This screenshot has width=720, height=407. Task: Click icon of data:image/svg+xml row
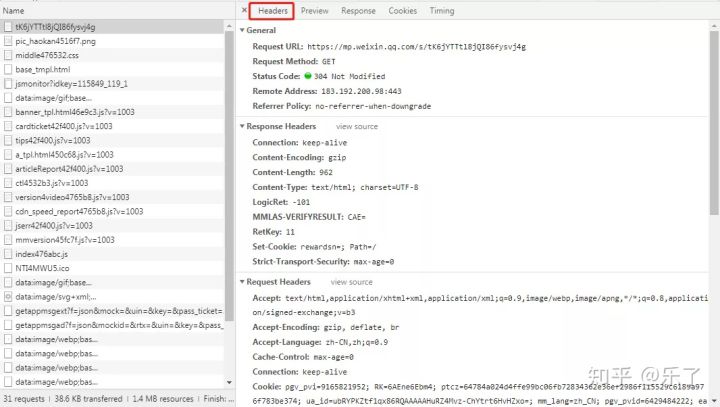pyautogui.click(x=8, y=297)
